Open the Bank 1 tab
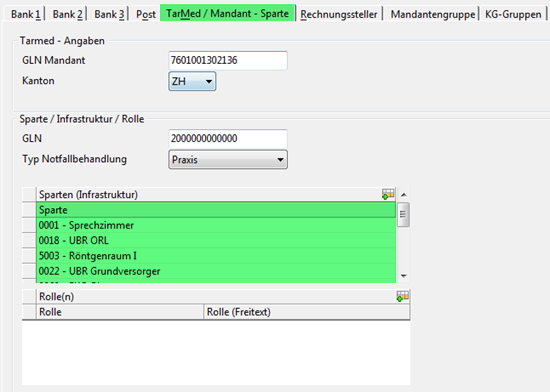The width and height of the screenshot is (550, 392). (25, 14)
